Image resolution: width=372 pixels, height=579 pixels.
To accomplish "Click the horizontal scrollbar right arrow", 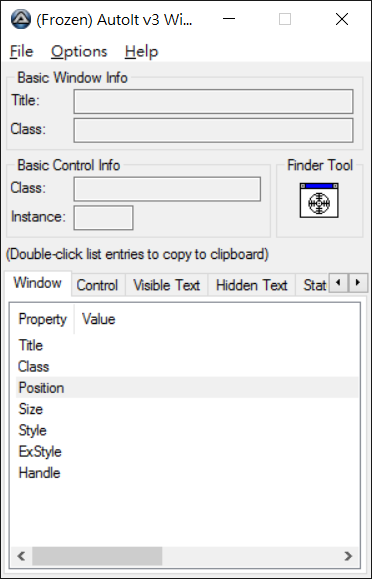I will pos(348,556).
